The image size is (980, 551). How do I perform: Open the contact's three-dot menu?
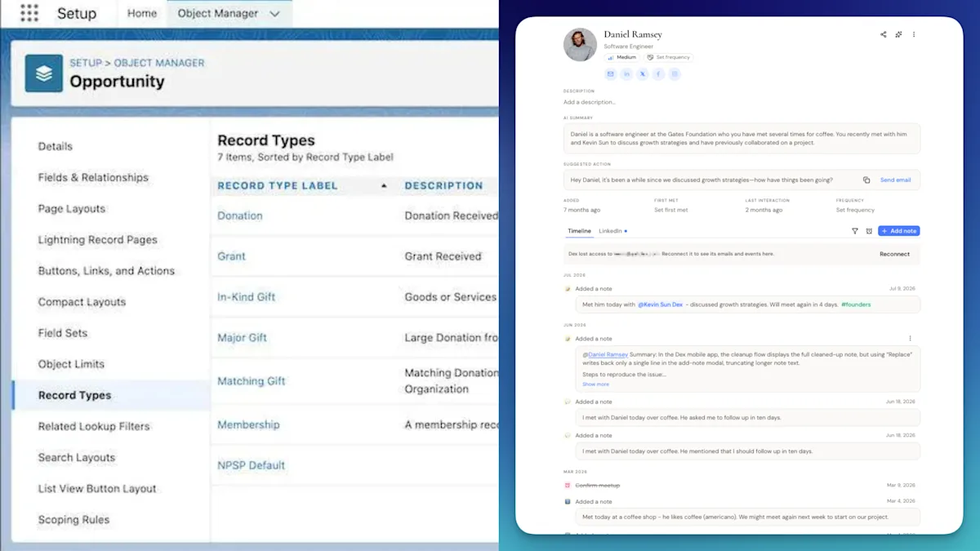[914, 34]
